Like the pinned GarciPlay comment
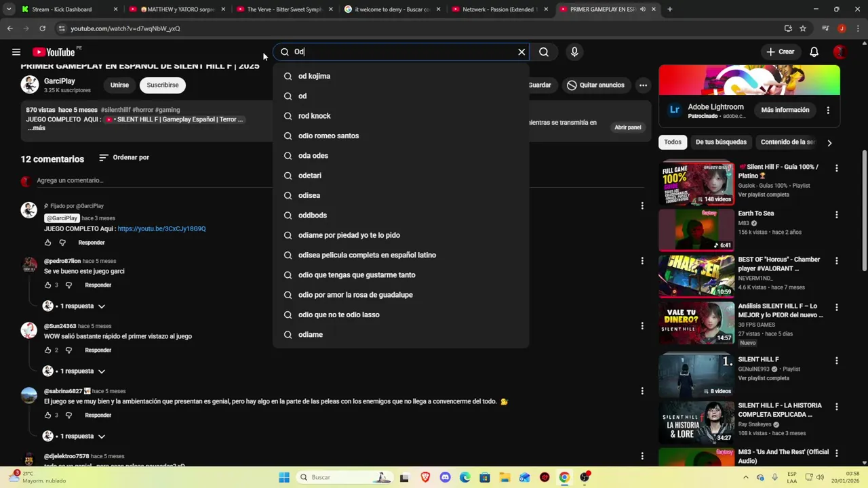The height and width of the screenshot is (488, 868). tap(47, 243)
